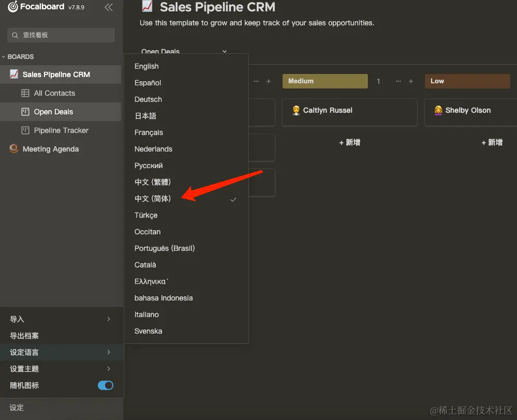Select English language

coord(186,66)
